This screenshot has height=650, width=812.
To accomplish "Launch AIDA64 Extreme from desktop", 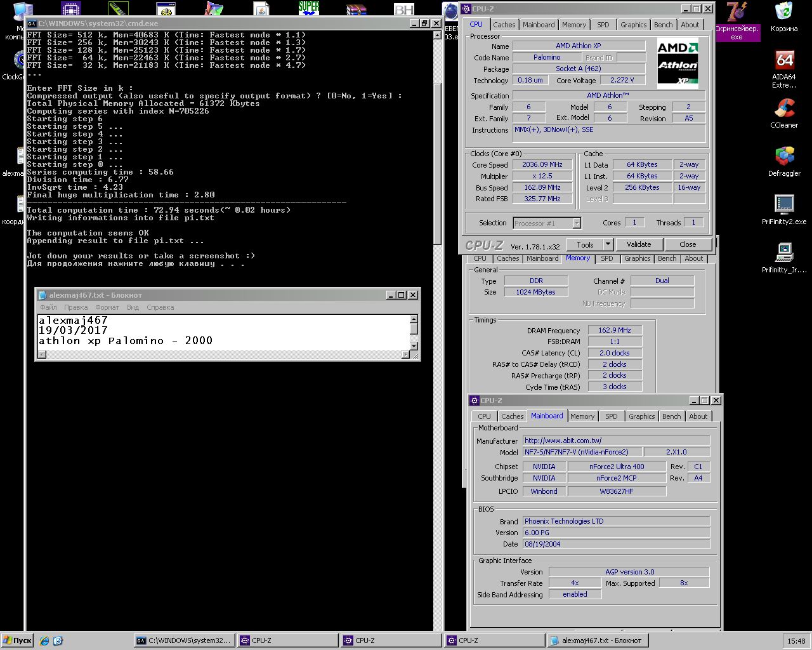I will pyautogui.click(x=784, y=70).
